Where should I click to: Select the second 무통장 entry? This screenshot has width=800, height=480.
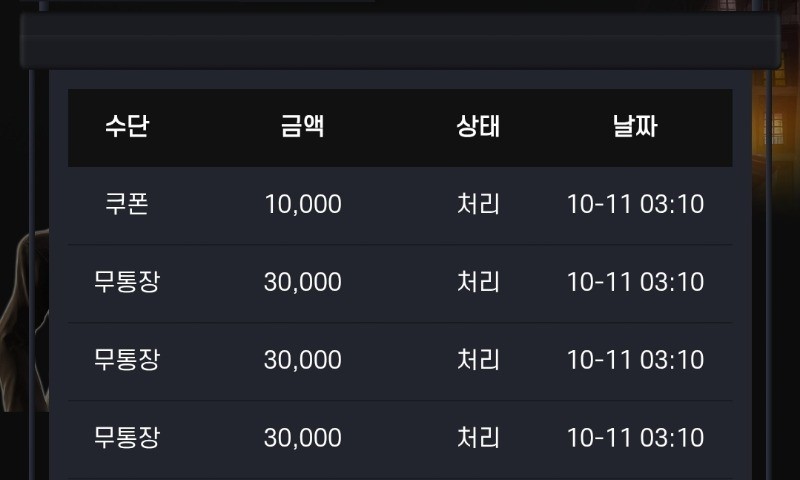tap(127, 360)
